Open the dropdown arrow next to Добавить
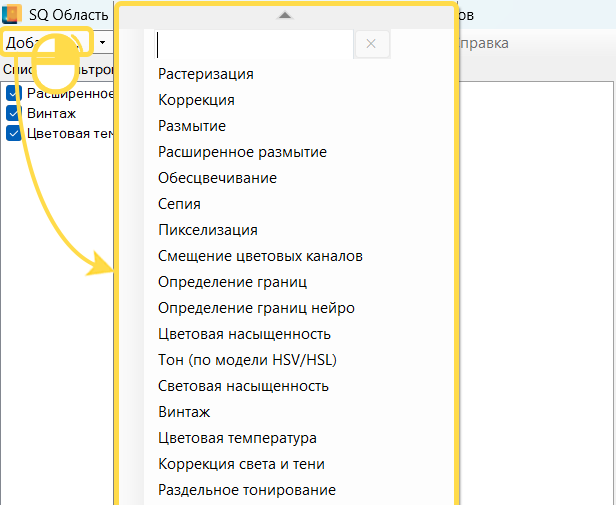616x505 pixels. tap(103, 43)
